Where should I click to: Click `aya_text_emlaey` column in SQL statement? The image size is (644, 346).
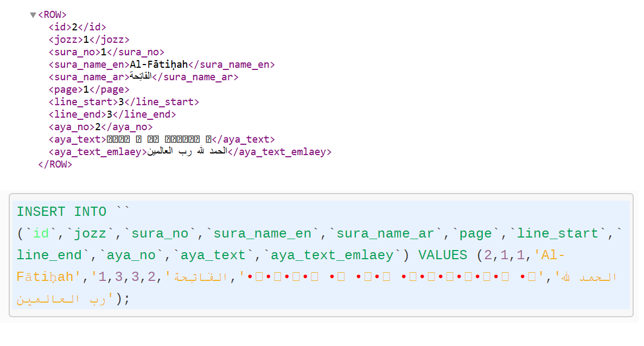coord(333,255)
